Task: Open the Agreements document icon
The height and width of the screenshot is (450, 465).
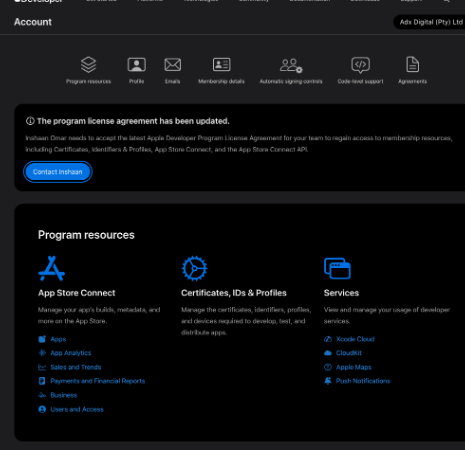Action: click(412, 64)
